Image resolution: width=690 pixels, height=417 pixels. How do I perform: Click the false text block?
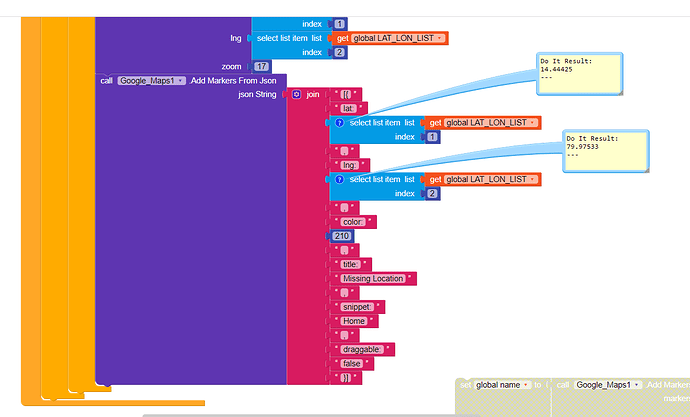click(352, 364)
